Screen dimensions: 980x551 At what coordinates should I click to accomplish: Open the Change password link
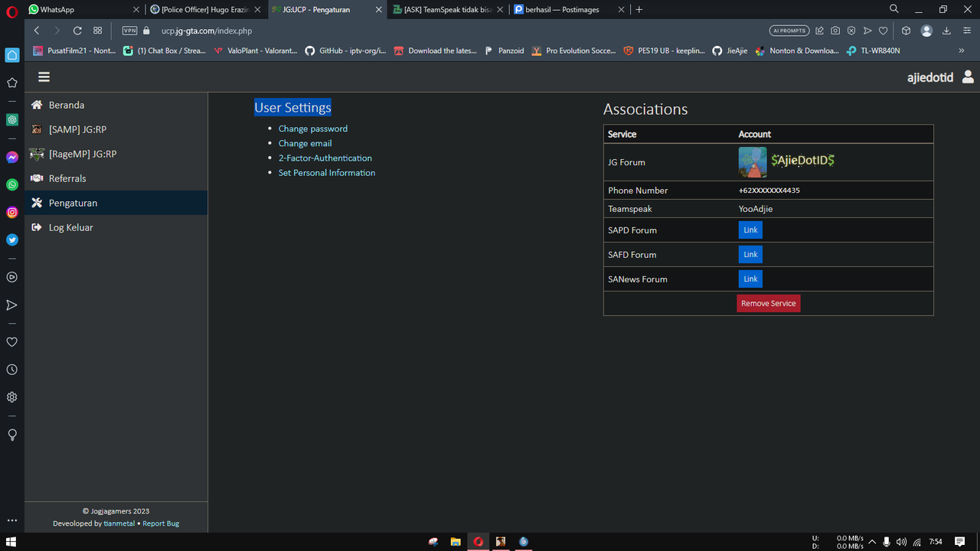[312, 129]
